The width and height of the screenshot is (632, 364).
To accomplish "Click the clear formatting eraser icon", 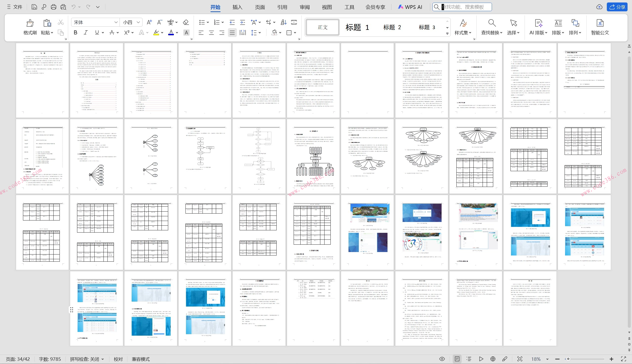I will [186, 22].
